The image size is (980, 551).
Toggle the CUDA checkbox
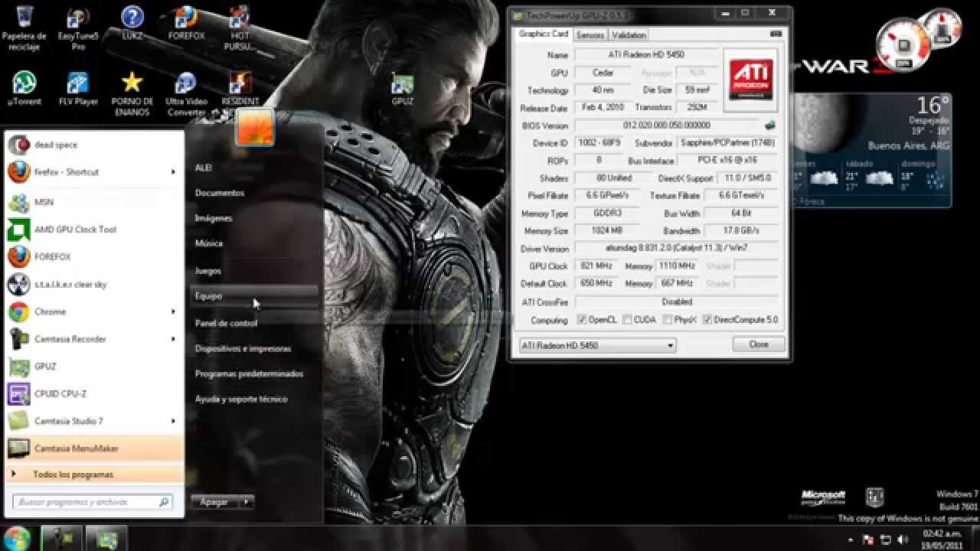[x=628, y=320]
